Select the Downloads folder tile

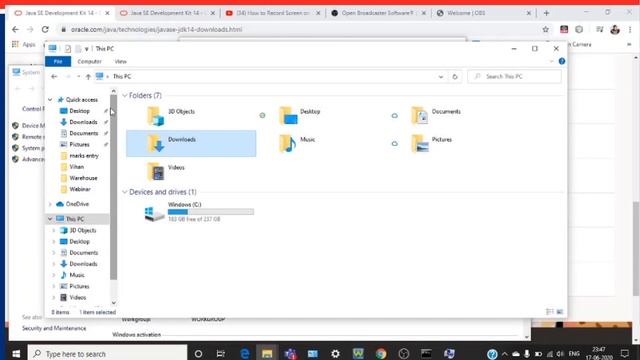(x=191, y=143)
